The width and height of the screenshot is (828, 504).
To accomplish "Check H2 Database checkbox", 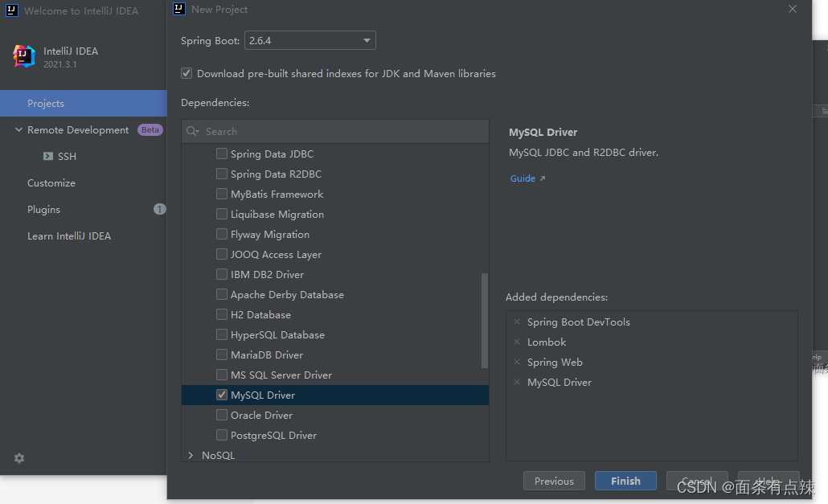I will coord(222,314).
